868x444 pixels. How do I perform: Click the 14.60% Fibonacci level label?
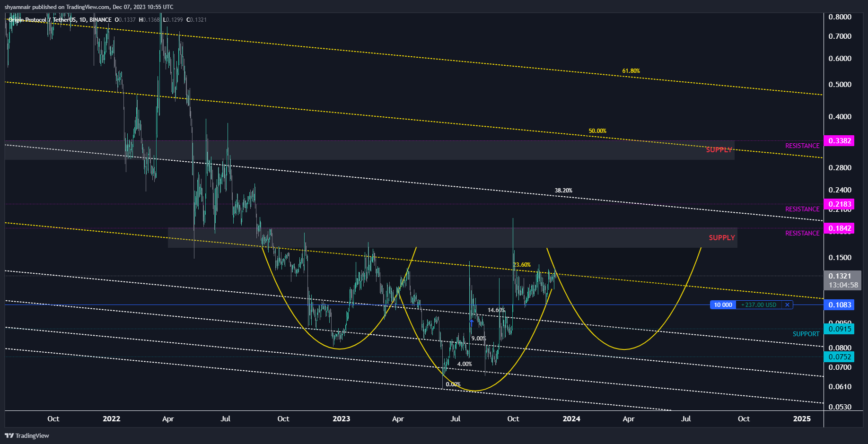tap(496, 310)
